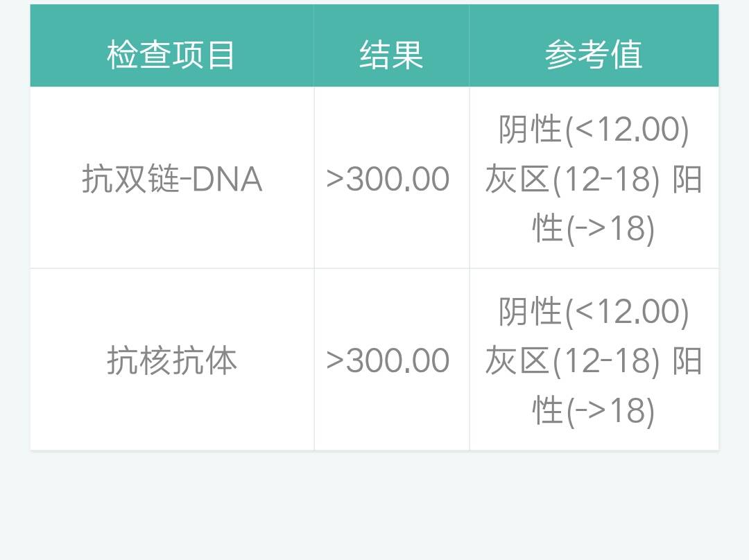The image size is (749, 560).
Task: Tap the 阳 character in 抗核抗体 reference
Action: (x=687, y=361)
